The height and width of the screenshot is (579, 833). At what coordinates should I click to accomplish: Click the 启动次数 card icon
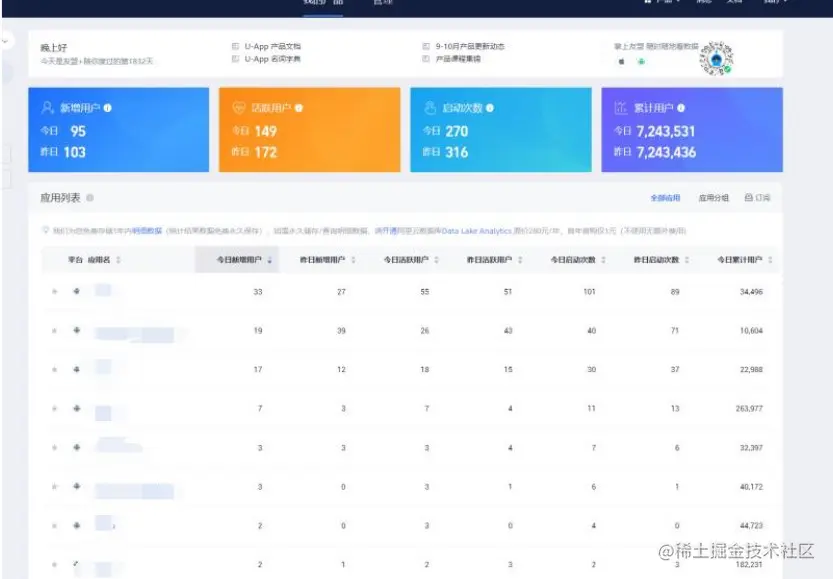(x=430, y=108)
